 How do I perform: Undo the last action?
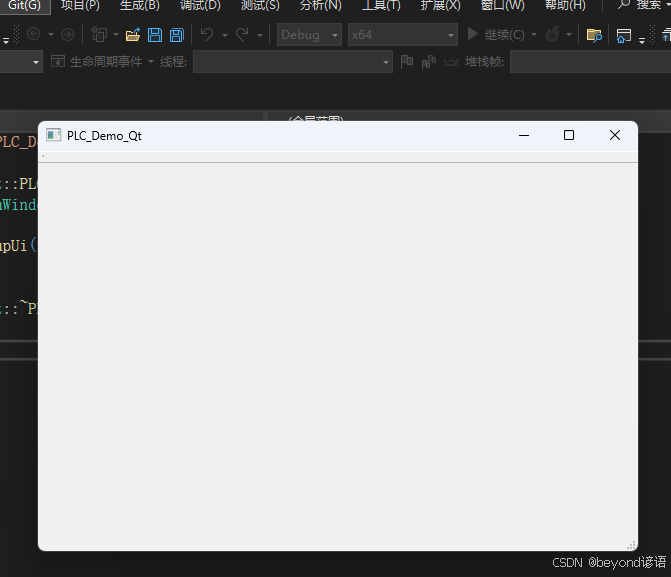click(207, 34)
